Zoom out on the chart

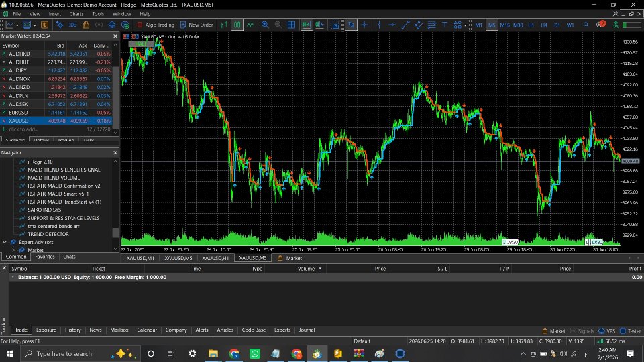coord(278,25)
